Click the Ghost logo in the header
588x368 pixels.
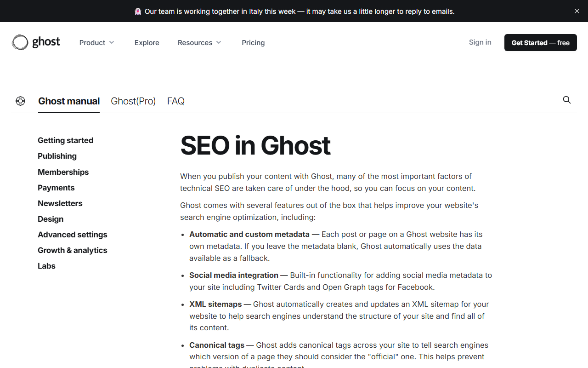coord(36,42)
